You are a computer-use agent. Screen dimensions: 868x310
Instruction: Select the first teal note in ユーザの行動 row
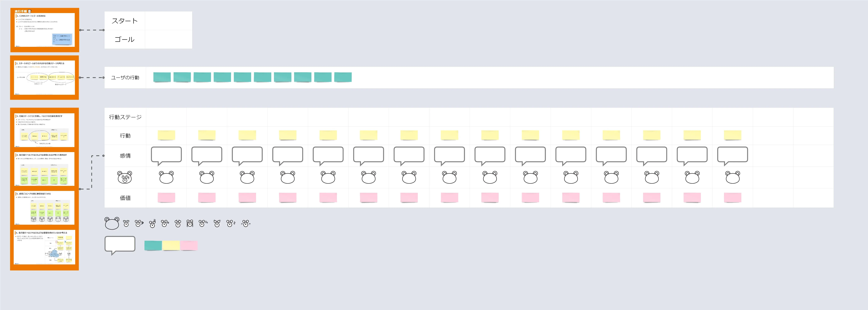coord(162,77)
